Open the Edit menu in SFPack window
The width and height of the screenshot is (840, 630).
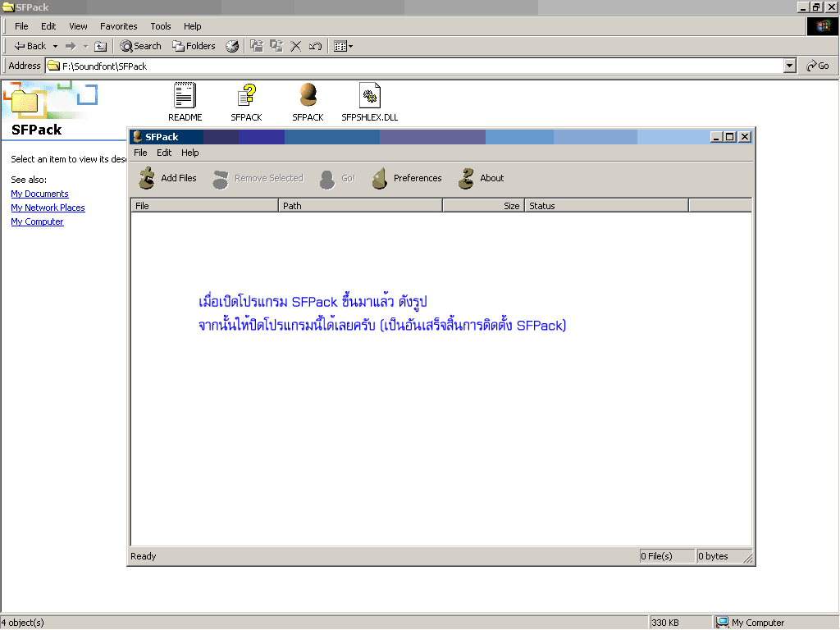click(x=164, y=153)
